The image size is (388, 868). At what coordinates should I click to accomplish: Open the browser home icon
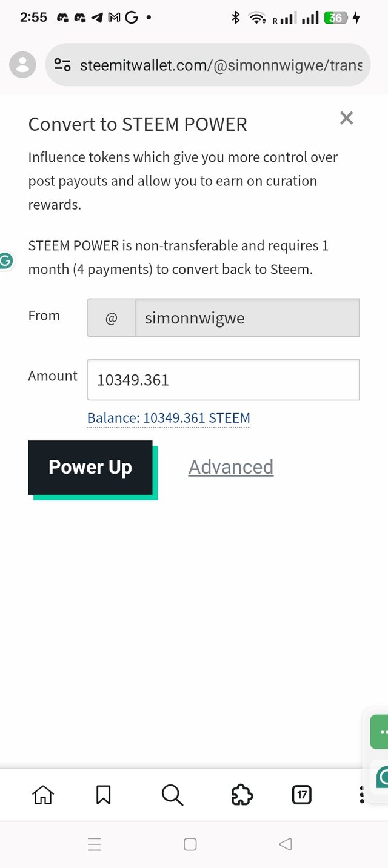(43, 794)
